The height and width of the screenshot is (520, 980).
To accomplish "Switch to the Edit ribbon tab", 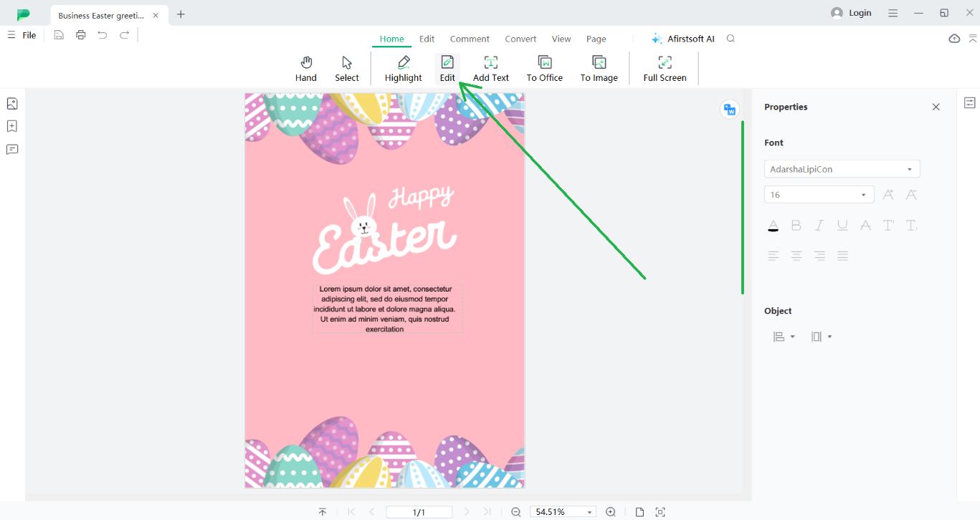I will [427, 39].
